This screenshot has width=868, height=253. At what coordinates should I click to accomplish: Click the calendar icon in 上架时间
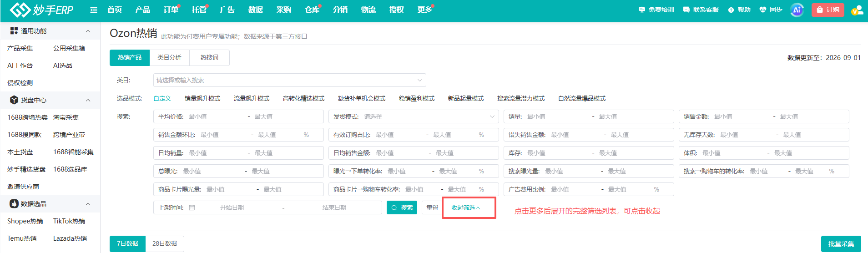(192, 207)
